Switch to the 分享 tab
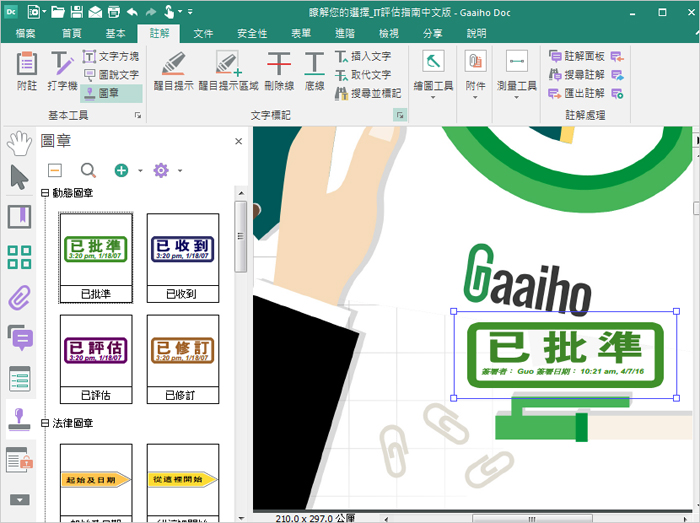The width and height of the screenshot is (700, 523). point(432,33)
